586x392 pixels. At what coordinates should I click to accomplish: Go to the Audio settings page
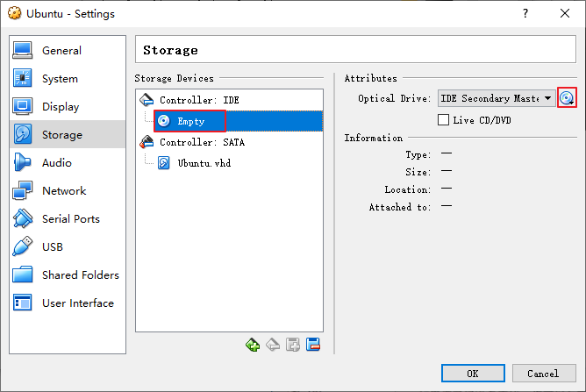pyautogui.click(x=57, y=163)
